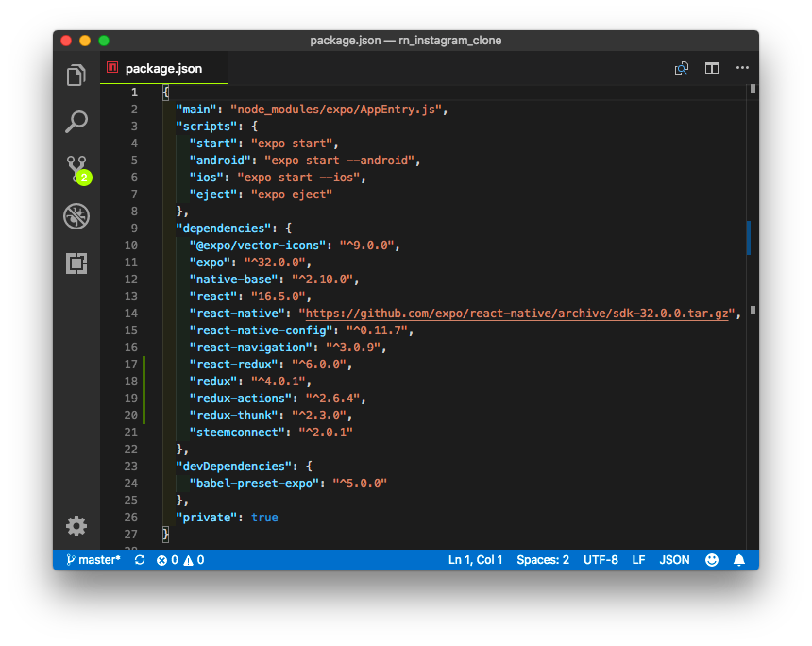812x646 pixels.
Task: Click the "expo eject" value
Action: click(292, 195)
